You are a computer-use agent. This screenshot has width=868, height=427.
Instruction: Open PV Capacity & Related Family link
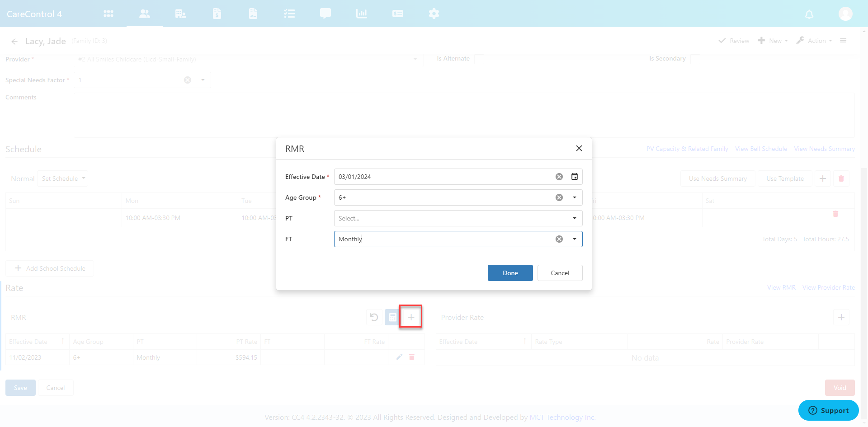coord(687,149)
